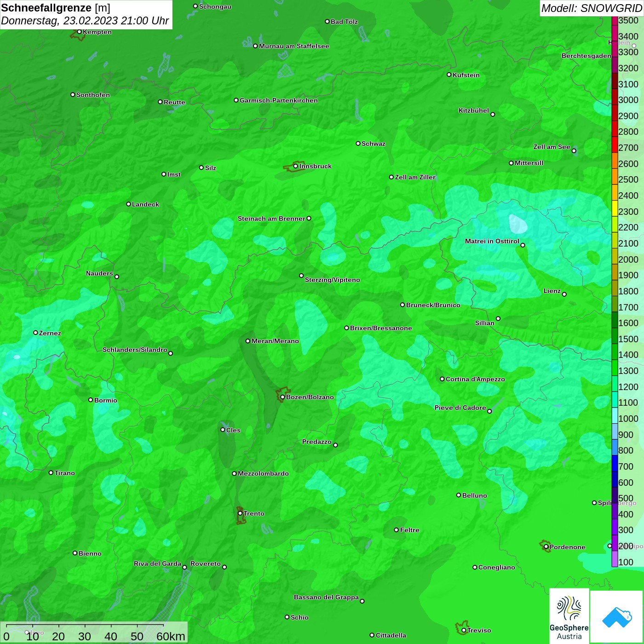644x644 pixels.
Task: Click the Bad Tölz label
Action: [x=344, y=22]
